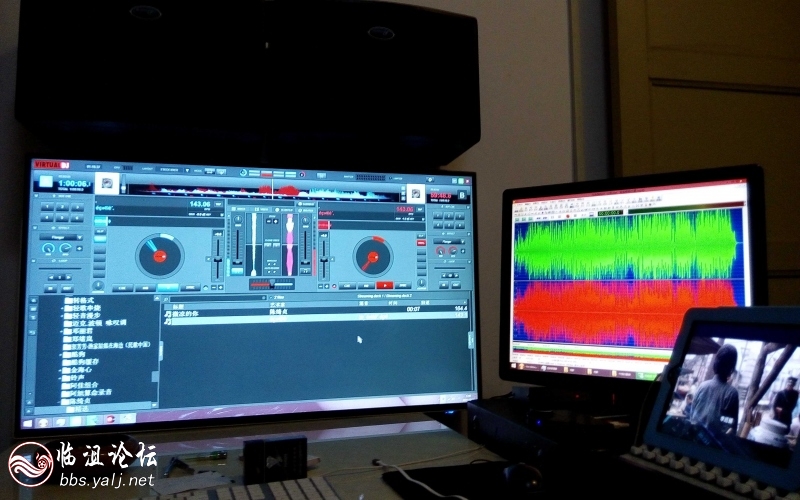Toggle the highlighted sync button on left deck
Image resolution: width=800 pixels, height=500 pixels.
[167, 287]
